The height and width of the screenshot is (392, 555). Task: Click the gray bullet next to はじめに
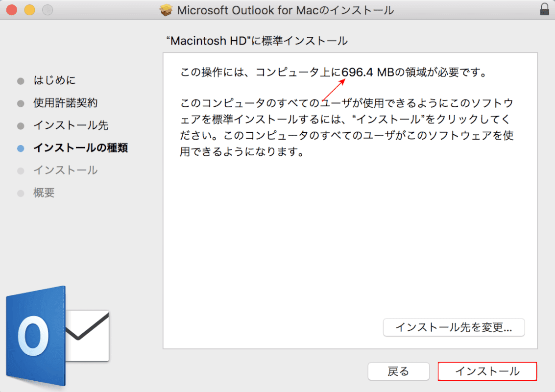(x=21, y=81)
